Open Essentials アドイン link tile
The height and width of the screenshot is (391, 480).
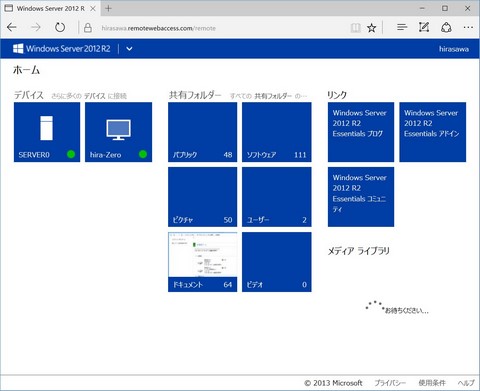click(433, 132)
